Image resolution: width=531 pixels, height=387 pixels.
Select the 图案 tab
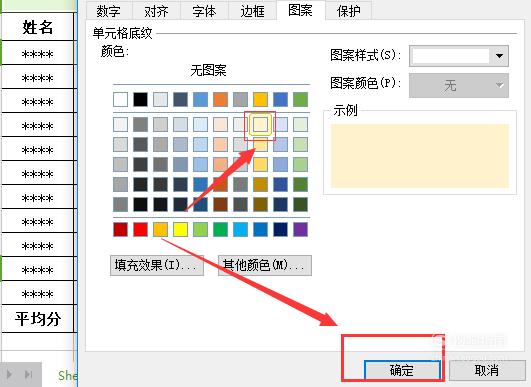coord(301,10)
